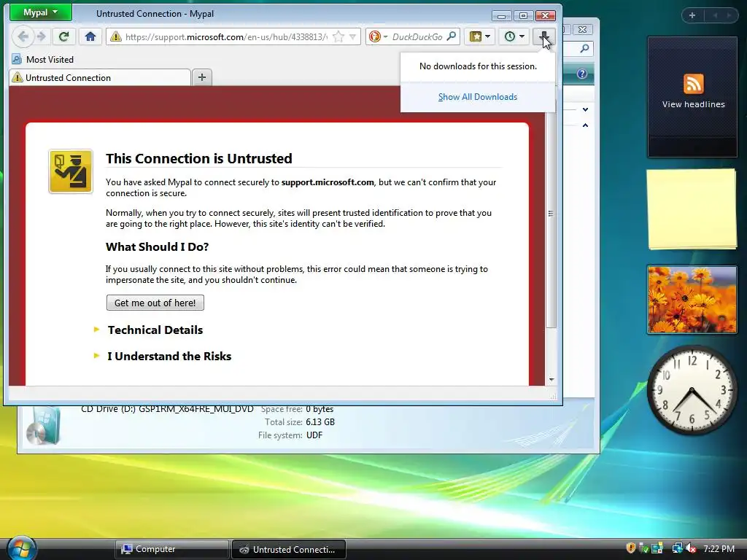Collapse the upward chevron group in Computer window
The width and height of the screenshot is (747, 560).
point(586,125)
